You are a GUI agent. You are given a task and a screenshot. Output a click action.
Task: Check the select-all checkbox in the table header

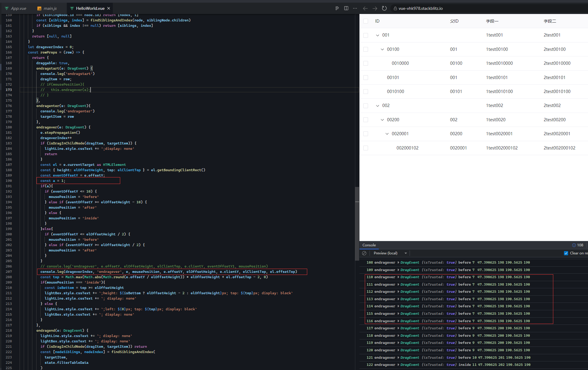(366, 21)
